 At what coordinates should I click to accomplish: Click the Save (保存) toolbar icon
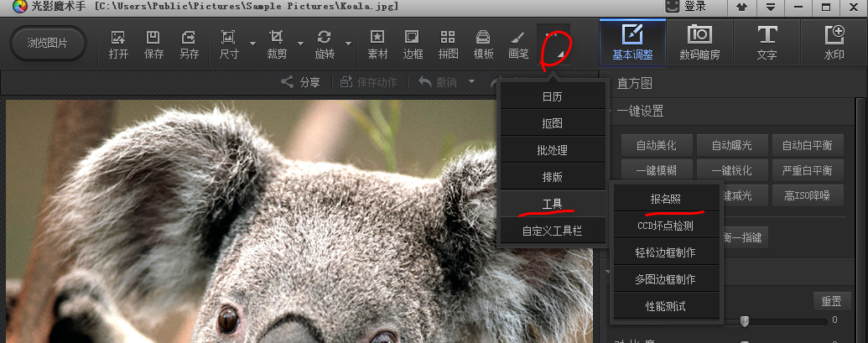(x=153, y=38)
